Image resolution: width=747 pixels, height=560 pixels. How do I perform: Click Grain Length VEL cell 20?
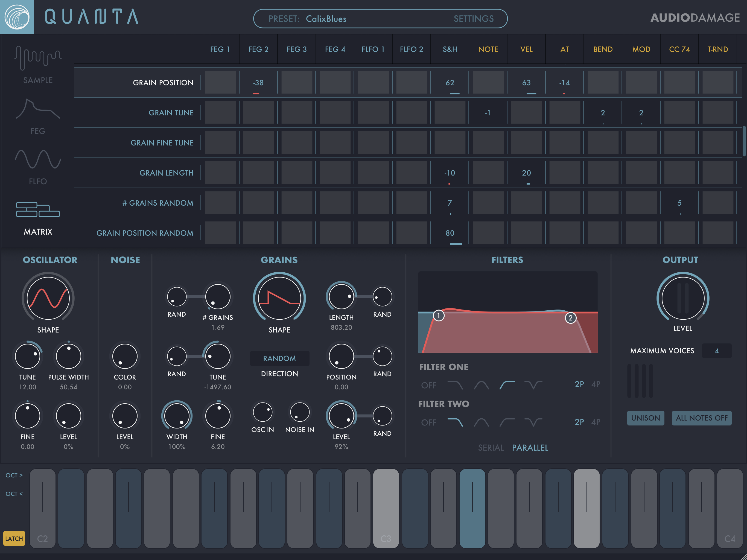click(526, 173)
